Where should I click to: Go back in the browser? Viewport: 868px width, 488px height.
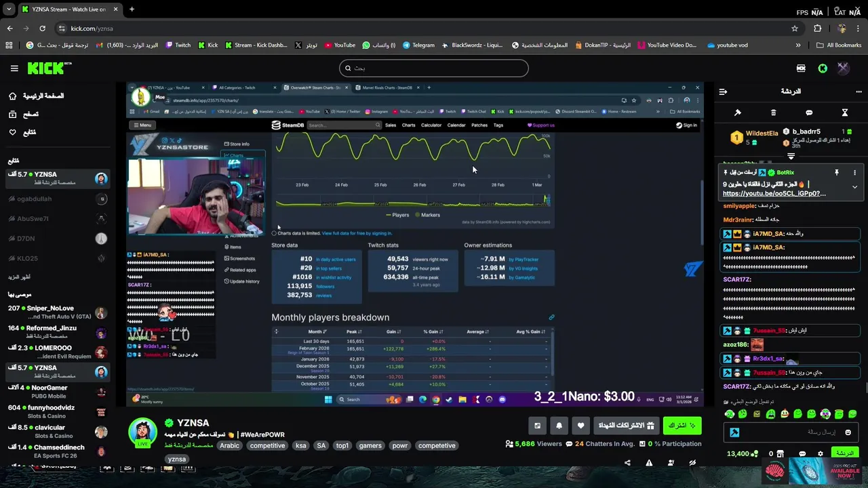9,28
